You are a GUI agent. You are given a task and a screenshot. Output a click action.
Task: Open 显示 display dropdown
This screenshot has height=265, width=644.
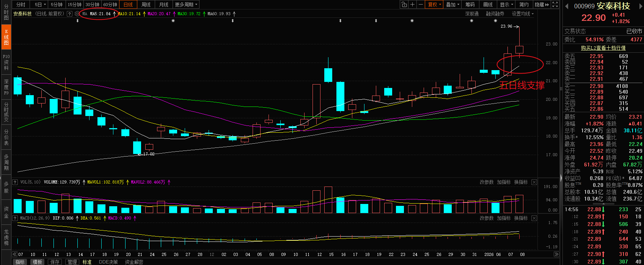[506, 5]
